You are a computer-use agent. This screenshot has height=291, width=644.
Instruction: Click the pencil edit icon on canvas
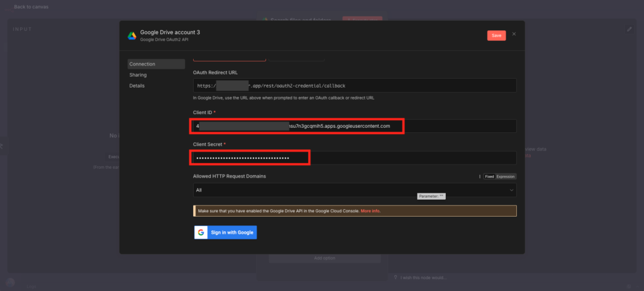tap(630, 29)
